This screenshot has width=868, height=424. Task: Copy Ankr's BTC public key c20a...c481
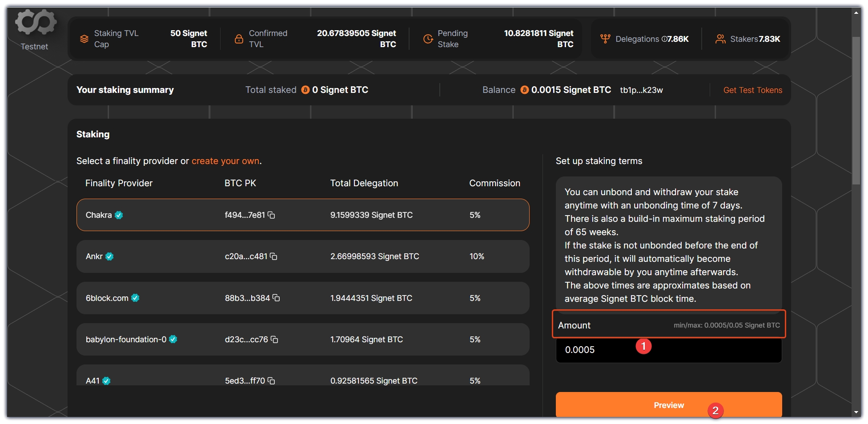(273, 256)
